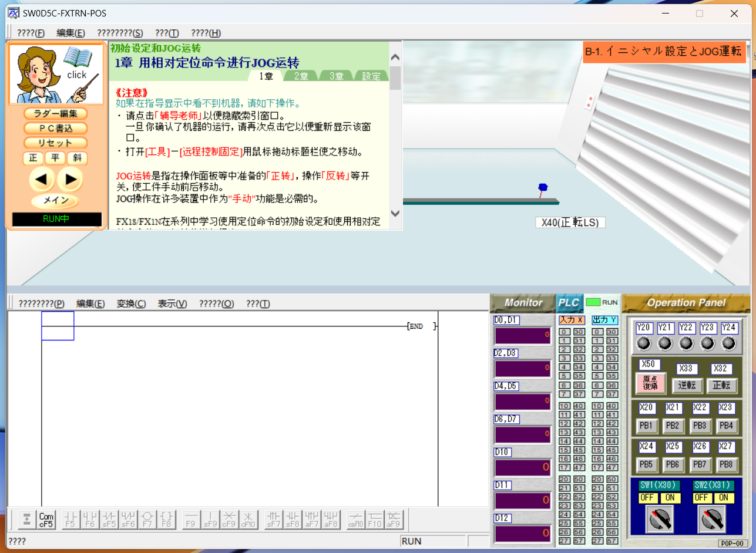
Task: Open the 表示(V) menu
Action: click(x=172, y=304)
